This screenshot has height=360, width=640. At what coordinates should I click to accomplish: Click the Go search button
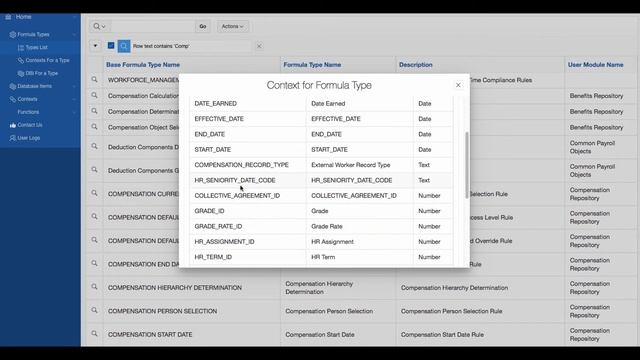203,27
